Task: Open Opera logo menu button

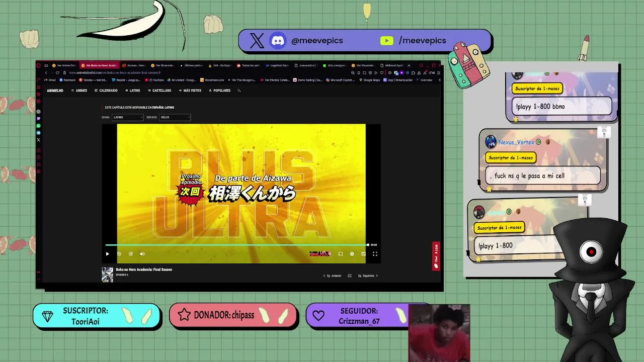Action: tap(39, 65)
